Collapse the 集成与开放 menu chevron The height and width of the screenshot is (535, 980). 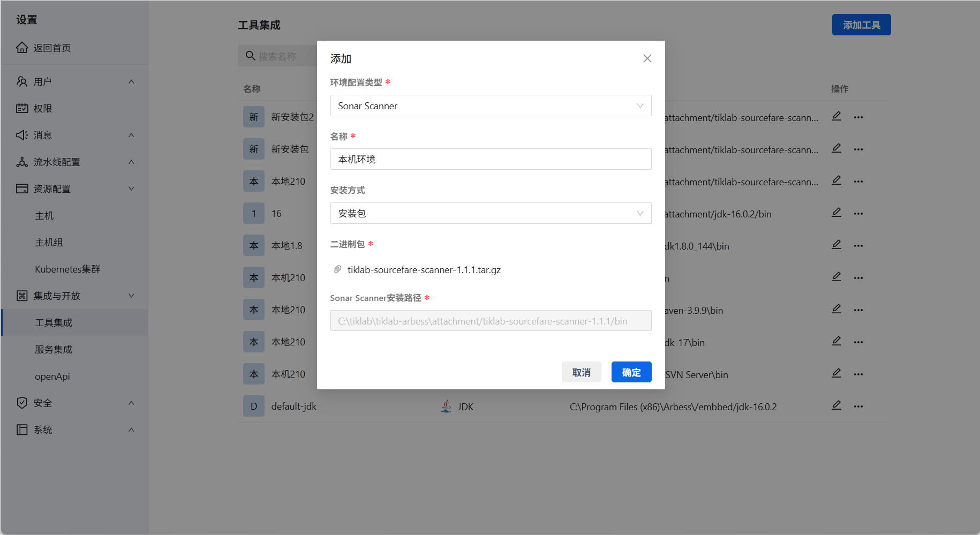tap(131, 296)
